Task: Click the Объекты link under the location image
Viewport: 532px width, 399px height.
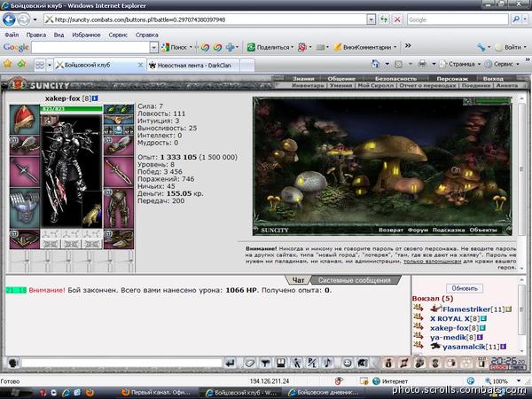Action: [483, 230]
